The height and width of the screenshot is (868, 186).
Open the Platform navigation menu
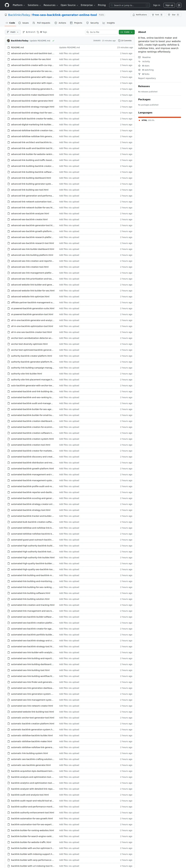(19, 5)
